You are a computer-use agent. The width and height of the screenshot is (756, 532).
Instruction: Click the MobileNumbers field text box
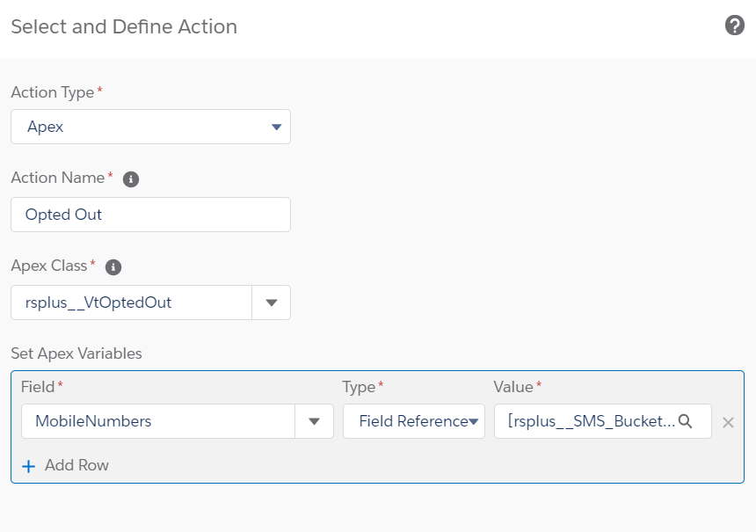(158, 421)
